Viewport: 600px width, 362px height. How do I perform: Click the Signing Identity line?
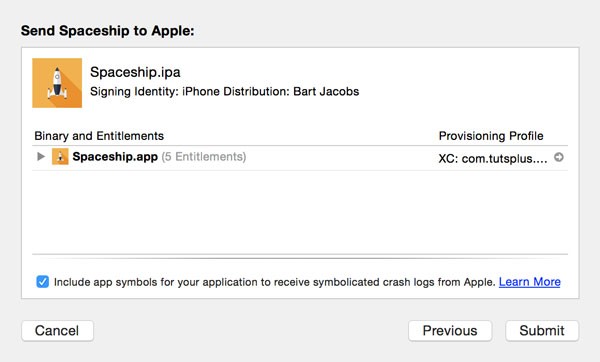(x=225, y=91)
